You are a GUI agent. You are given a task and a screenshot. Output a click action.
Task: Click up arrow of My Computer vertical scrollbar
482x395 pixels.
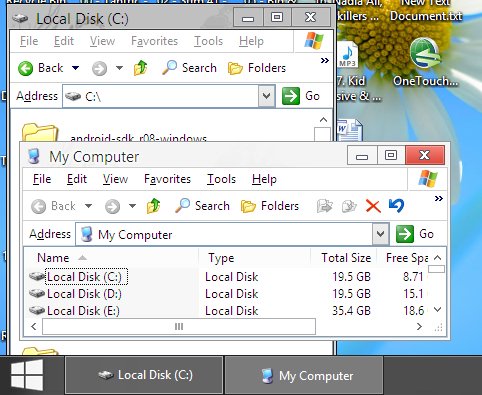click(438, 257)
